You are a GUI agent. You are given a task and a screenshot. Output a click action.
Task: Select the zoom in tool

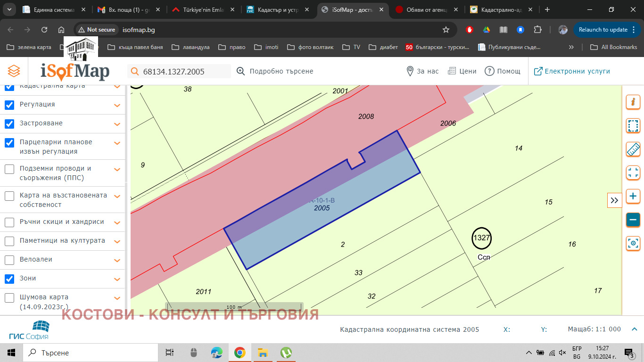click(x=633, y=196)
